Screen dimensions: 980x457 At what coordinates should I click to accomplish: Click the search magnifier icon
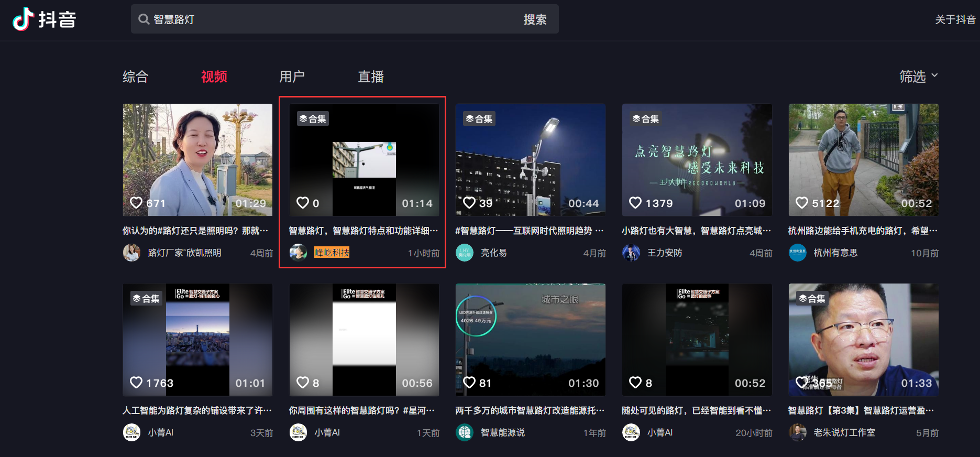[x=144, y=19]
